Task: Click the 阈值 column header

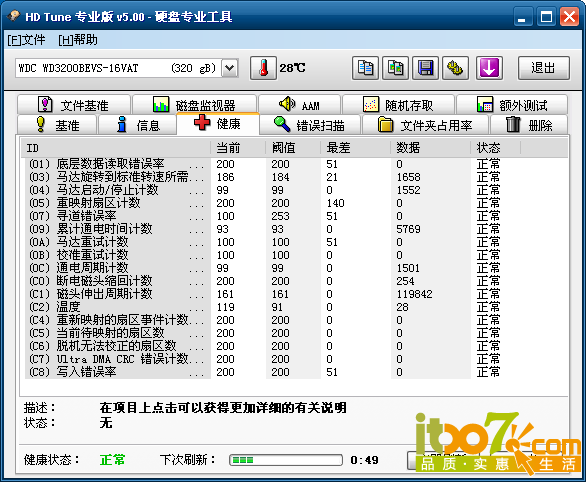Action: tap(293, 148)
